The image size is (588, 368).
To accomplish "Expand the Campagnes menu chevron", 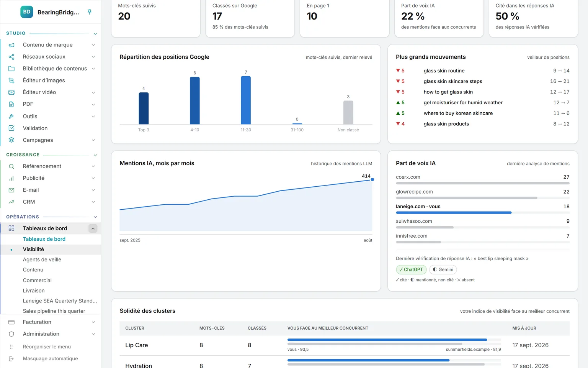I will (93, 140).
